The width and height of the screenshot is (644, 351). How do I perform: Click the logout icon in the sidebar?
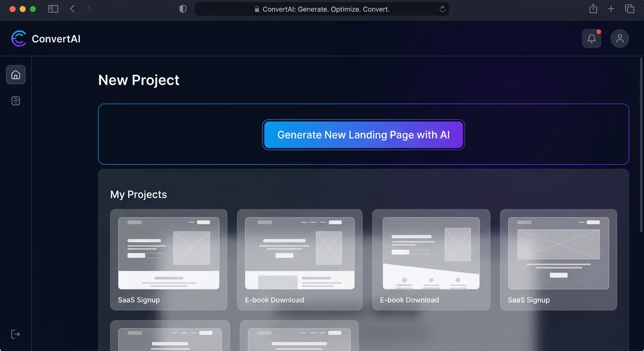pyautogui.click(x=16, y=334)
